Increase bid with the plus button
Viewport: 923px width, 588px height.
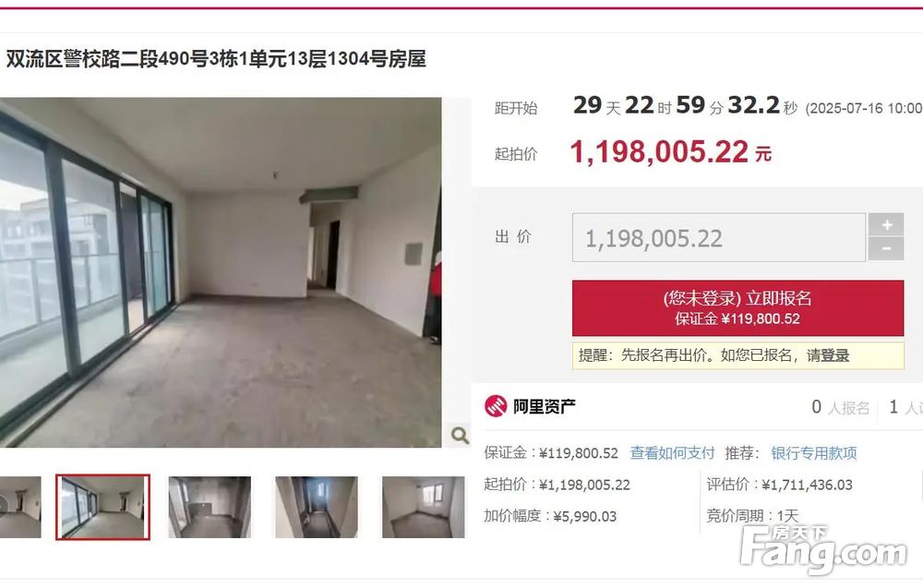click(886, 225)
